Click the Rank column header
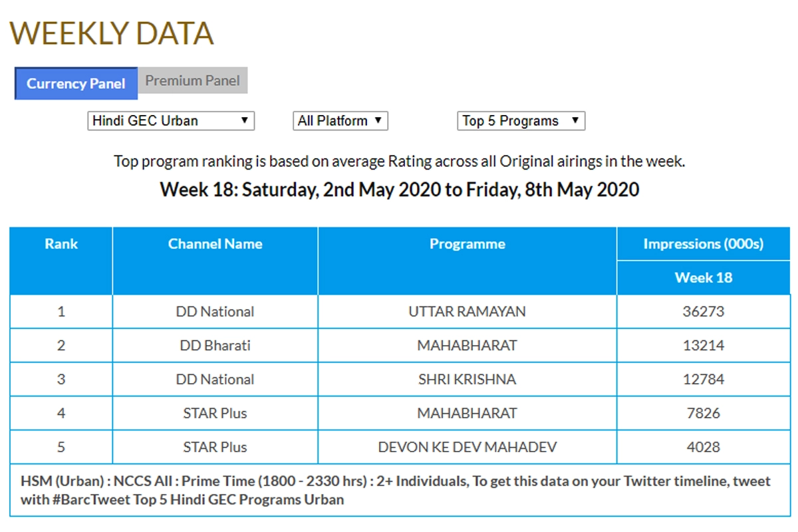Screen dimensions: 798x532 pyautogui.click(x=61, y=244)
